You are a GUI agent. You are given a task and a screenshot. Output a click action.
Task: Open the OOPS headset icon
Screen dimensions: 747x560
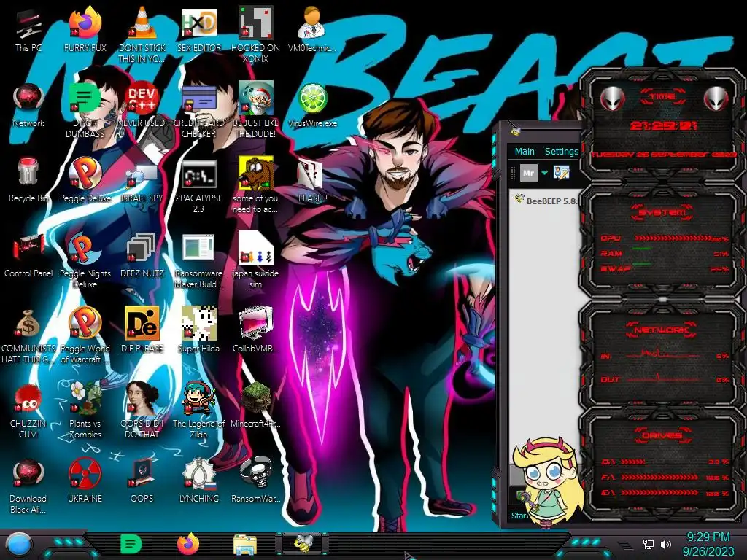click(142, 480)
